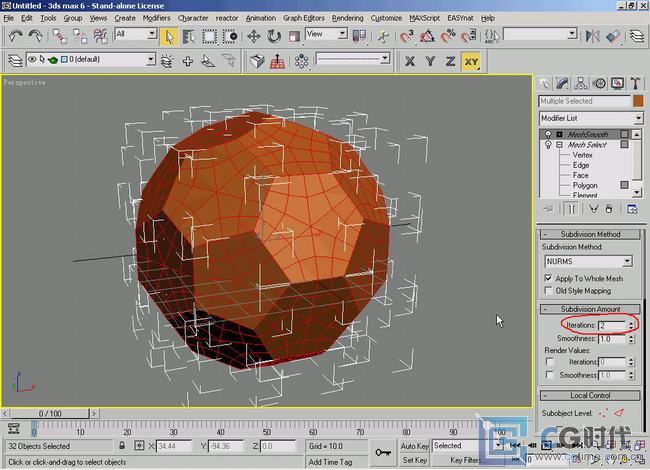Restrict transform to the XY plane

click(x=471, y=62)
